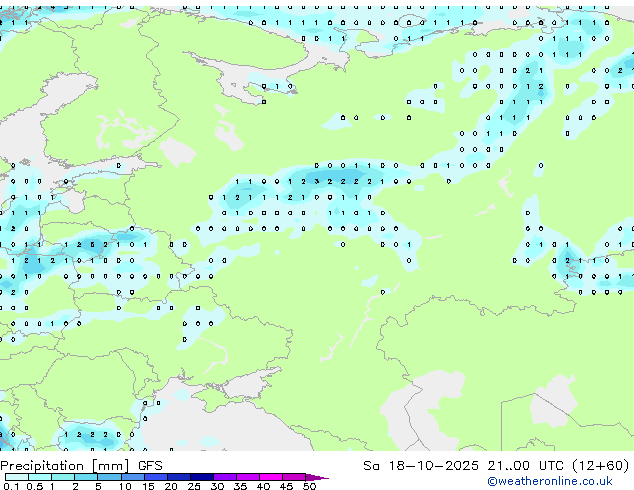This screenshot has width=634, height=490.
Task: Click the legend label '45'
Action: pyautogui.click(x=286, y=486)
